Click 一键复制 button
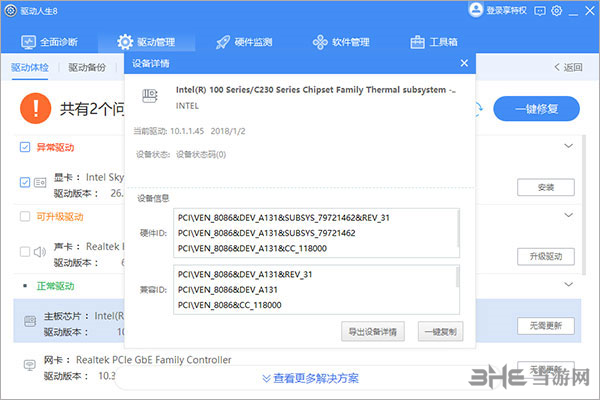This screenshot has width=600, height=400. coord(440,331)
